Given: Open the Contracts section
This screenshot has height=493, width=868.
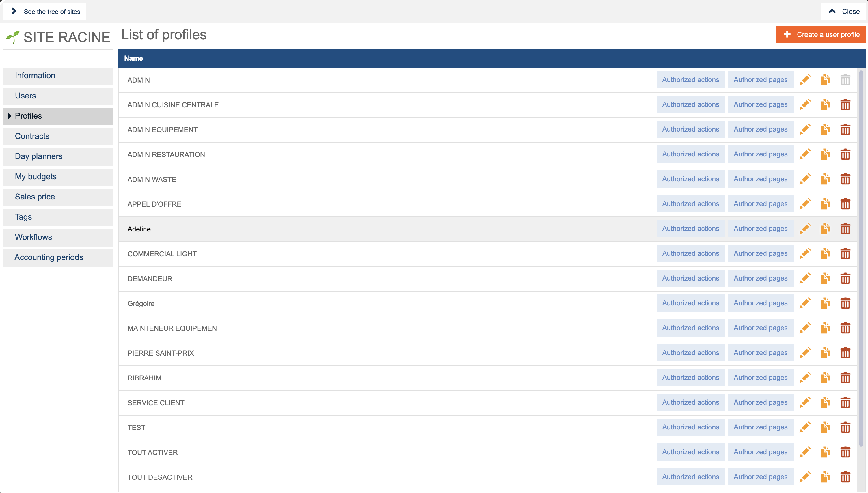Looking at the screenshot, I should tap(57, 136).
